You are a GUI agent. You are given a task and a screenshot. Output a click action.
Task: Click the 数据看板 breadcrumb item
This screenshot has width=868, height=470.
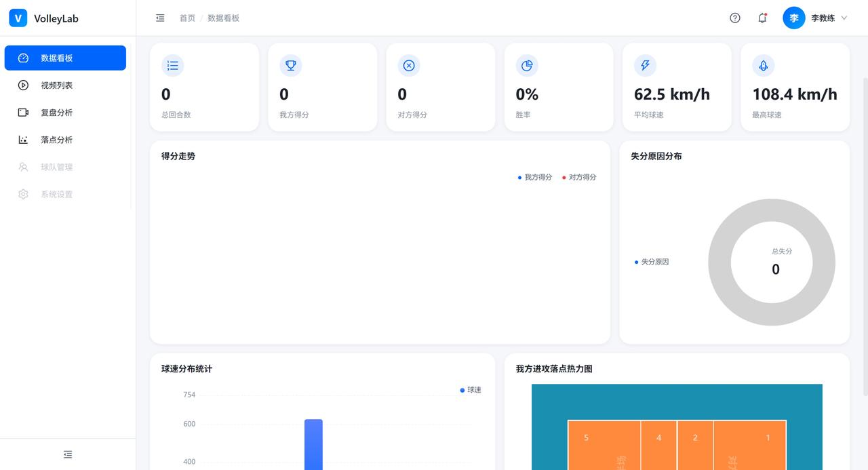click(x=224, y=18)
